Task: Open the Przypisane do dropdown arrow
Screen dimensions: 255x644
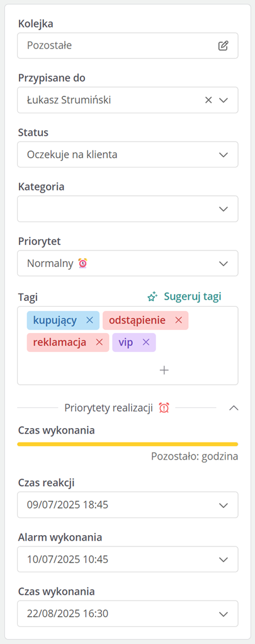Action: tap(224, 100)
